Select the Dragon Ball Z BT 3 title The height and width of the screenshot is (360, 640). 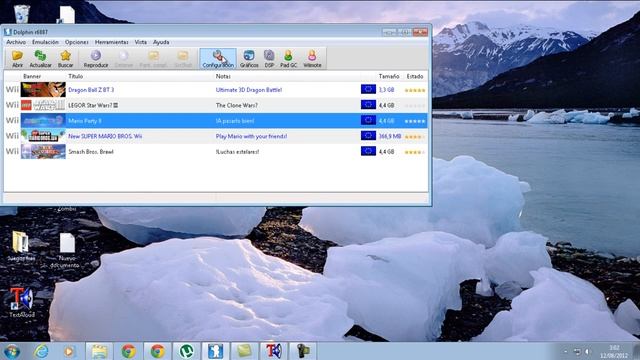(91, 90)
